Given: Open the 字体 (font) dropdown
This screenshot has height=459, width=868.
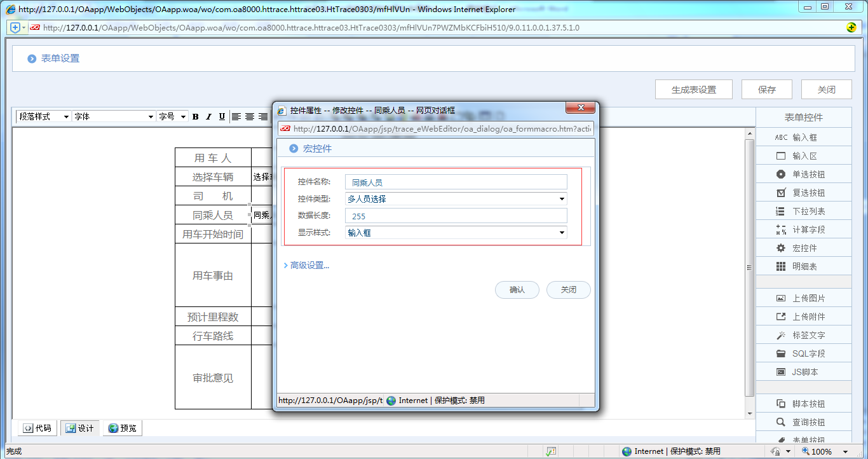Looking at the screenshot, I should pos(150,116).
